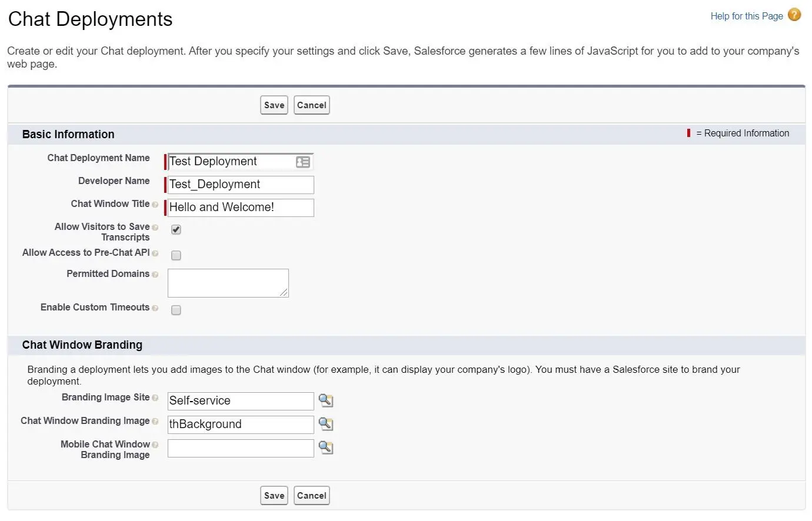Click help bubble next to Allow Access to Pre-Chat API
Screen dimensions: 812x521
tap(155, 253)
